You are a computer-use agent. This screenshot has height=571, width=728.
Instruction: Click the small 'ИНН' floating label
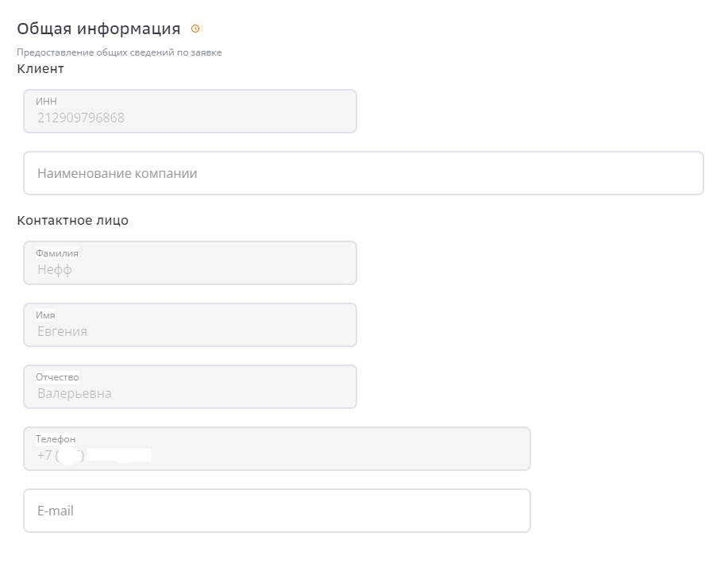pos(46,102)
